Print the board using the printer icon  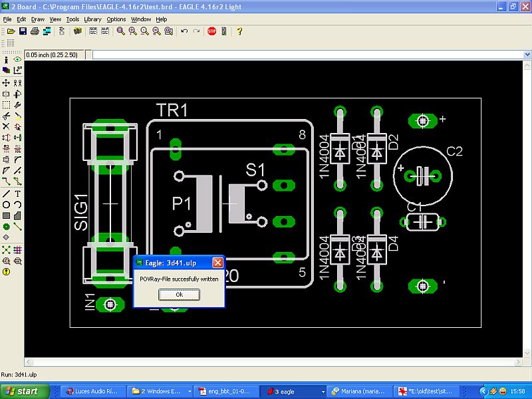coord(35,31)
